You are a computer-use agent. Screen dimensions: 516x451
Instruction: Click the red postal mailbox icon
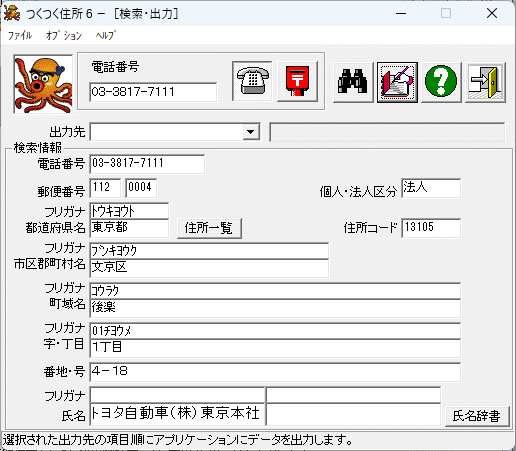pyautogui.click(x=297, y=81)
